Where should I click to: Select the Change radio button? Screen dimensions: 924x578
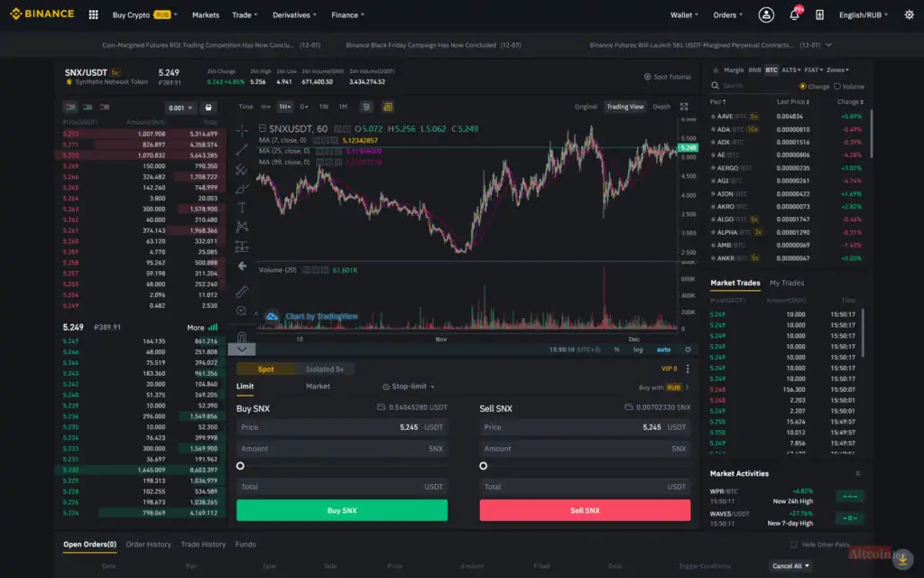(802, 86)
